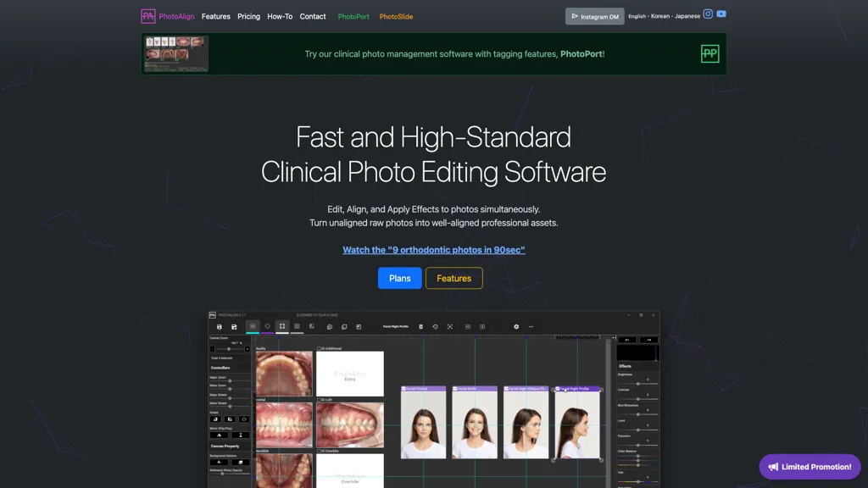Click the paper-plane icon on Instagram DM
This screenshot has height=488, width=868.
coord(575,16)
